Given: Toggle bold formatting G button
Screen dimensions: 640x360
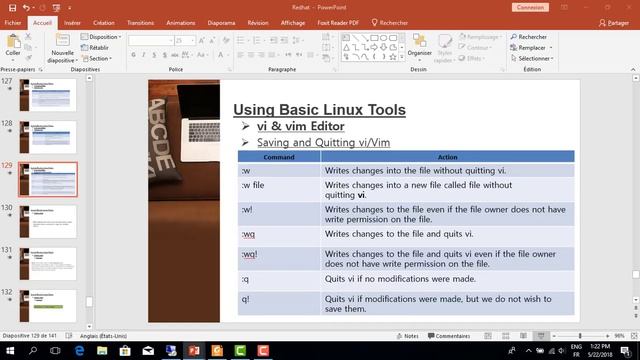Looking at the screenshot, I should pos(133,55).
